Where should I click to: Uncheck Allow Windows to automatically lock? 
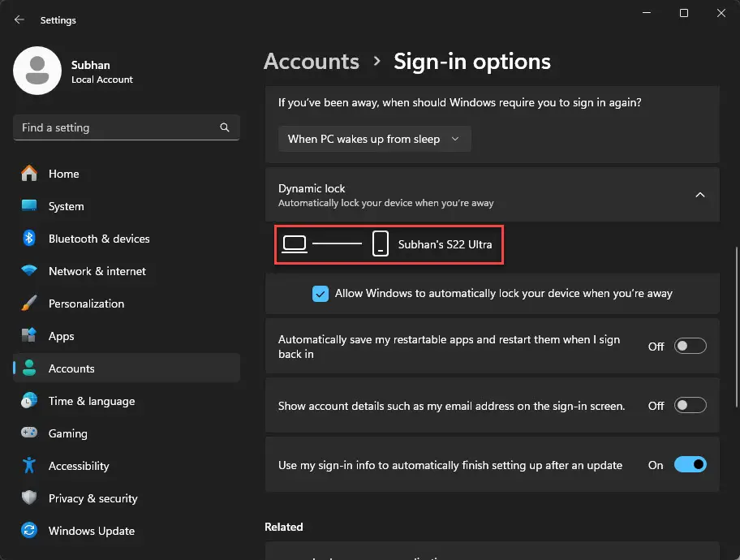click(x=321, y=294)
